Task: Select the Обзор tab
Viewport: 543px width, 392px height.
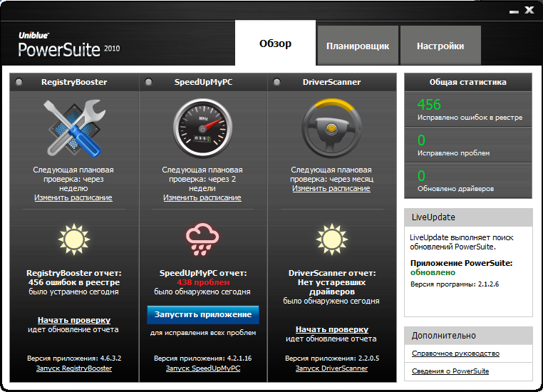Action: click(x=275, y=43)
